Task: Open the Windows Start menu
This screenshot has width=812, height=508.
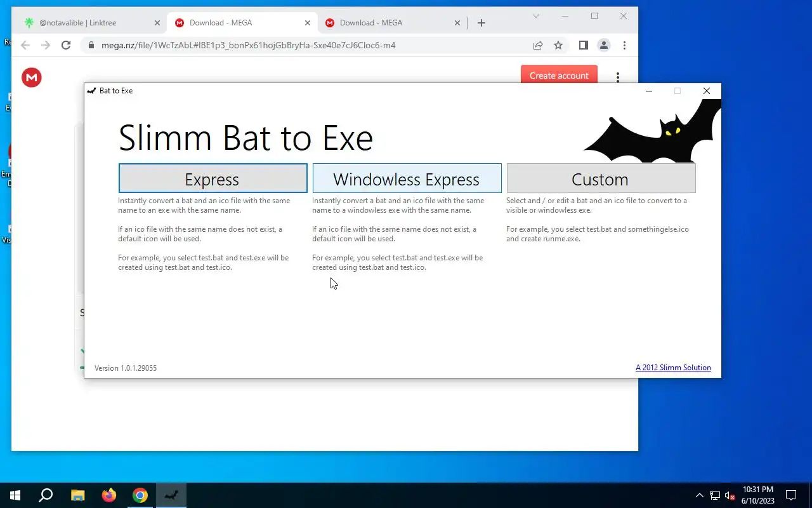Action: pyautogui.click(x=15, y=495)
